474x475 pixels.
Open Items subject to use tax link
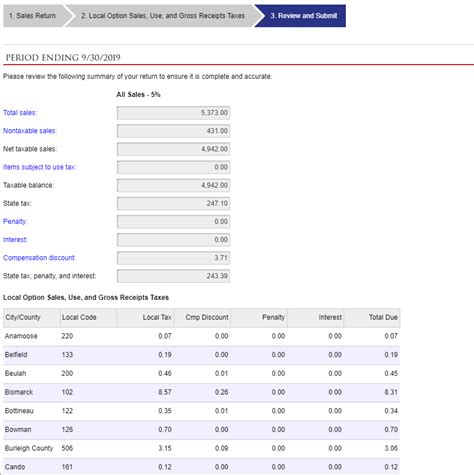[x=39, y=167]
